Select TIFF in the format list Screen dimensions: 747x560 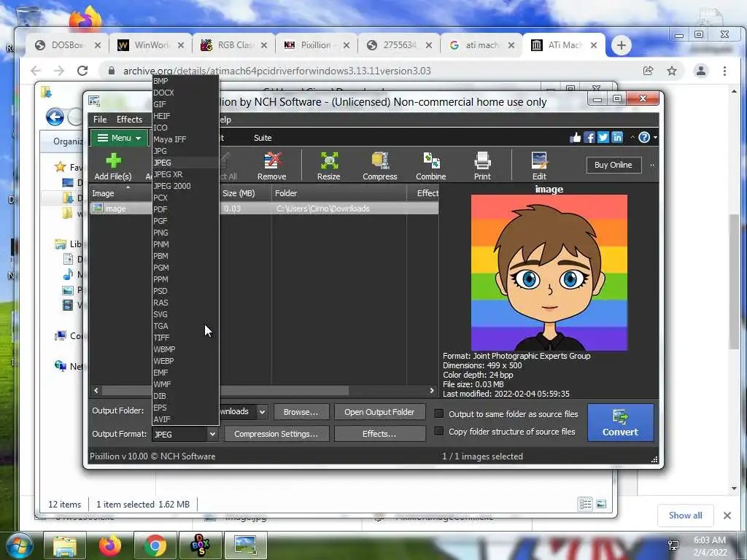pyautogui.click(x=185, y=338)
